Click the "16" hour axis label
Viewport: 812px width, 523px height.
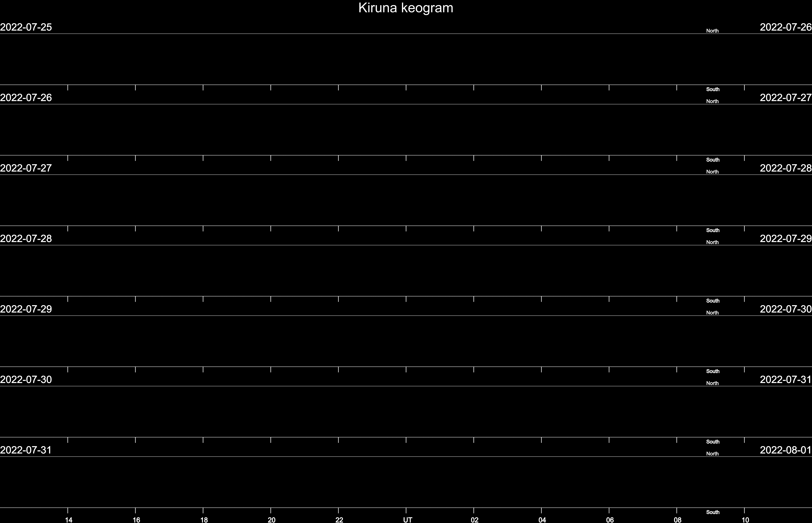tap(136, 520)
